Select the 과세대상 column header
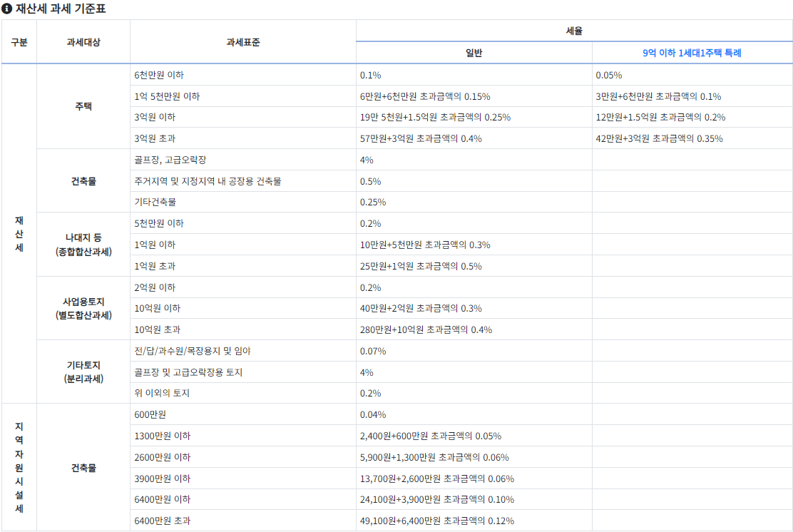793x532 pixels. pyautogui.click(x=83, y=42)
